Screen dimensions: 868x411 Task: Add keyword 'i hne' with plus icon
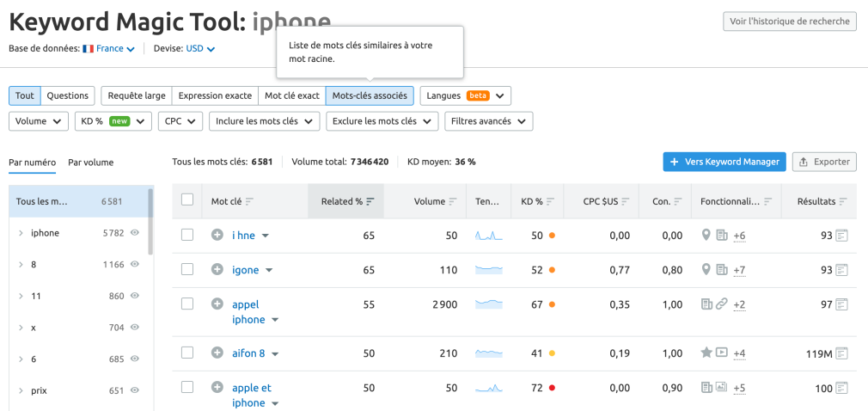pyautogui.click(x=217, y=236)
